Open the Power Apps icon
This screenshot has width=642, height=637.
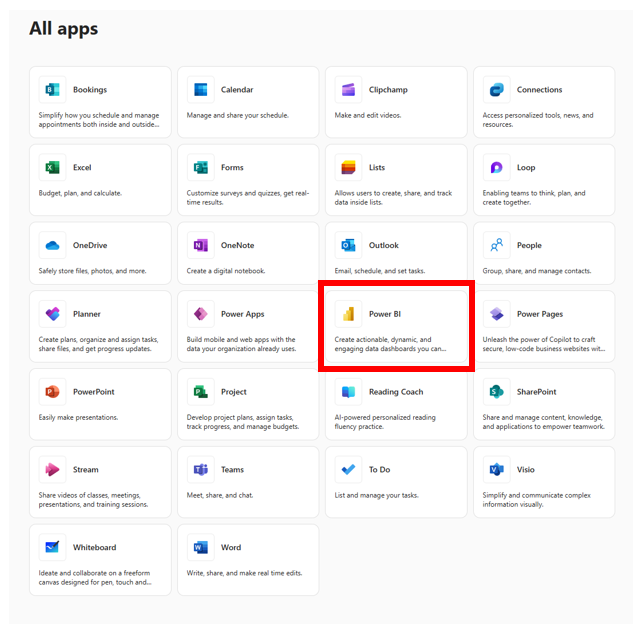pyautogui.click(x=201, y=314)
